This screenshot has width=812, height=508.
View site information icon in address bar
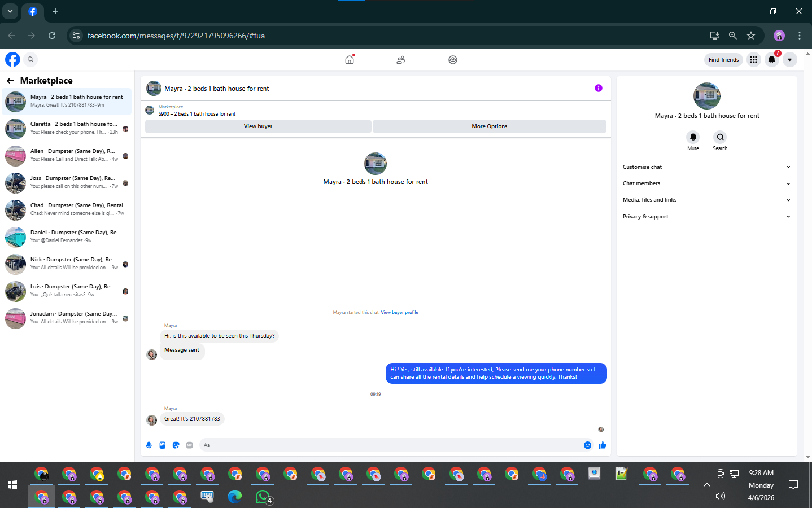(x=76, y=36)
